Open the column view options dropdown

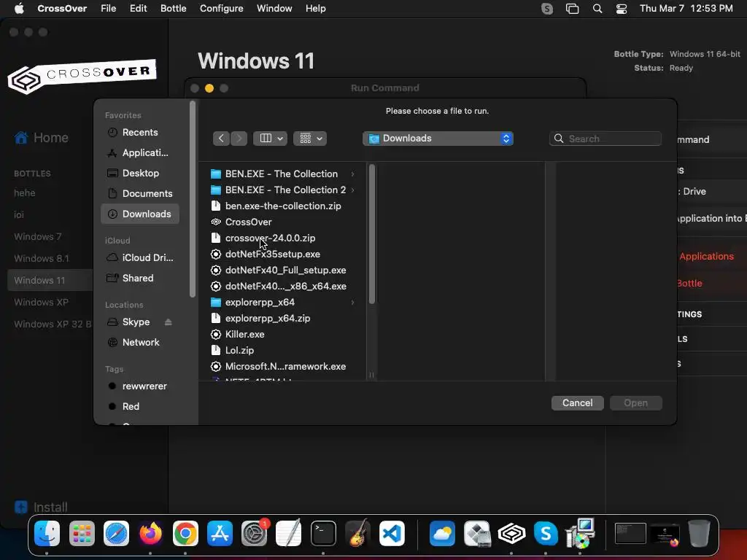[x=270, y=139]
